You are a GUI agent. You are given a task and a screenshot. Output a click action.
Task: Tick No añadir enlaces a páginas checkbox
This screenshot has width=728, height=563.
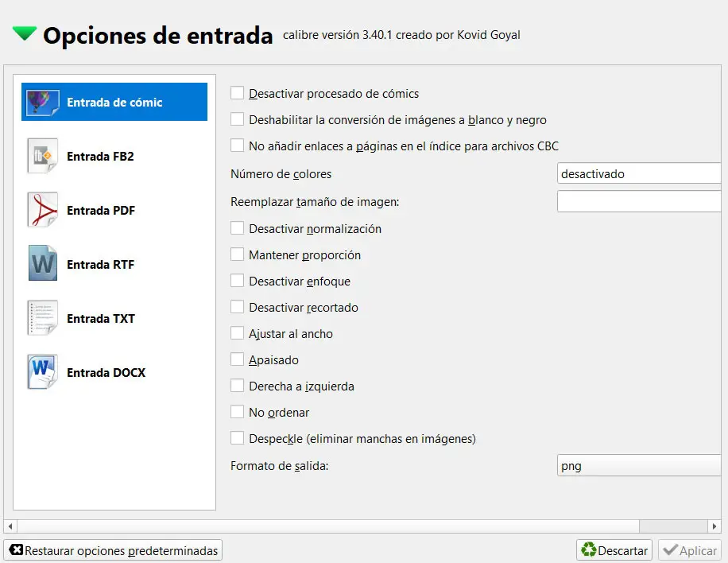(238, 146)
